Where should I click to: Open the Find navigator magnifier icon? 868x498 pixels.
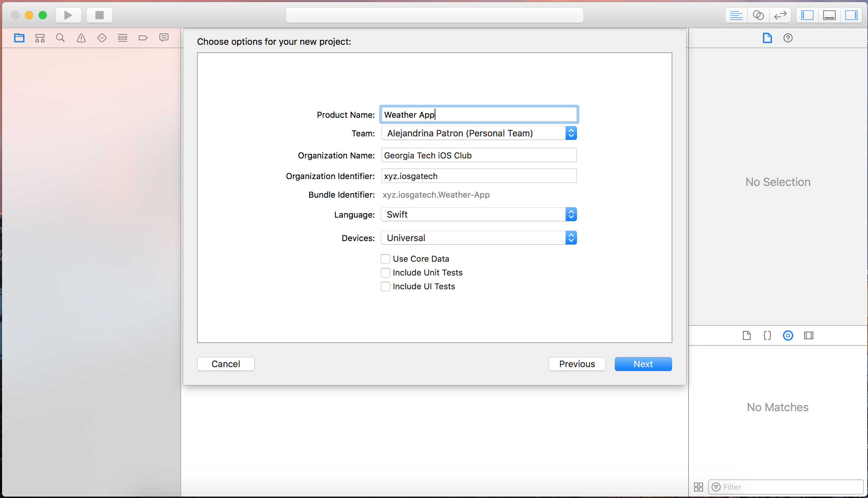[60, 38]
